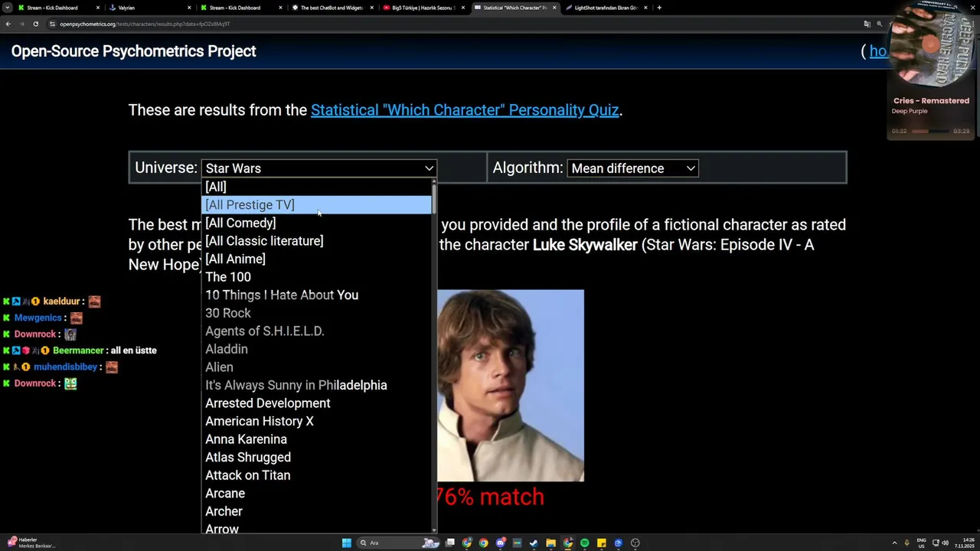Click the Open-Source Psychometrics Project title
Screen dimensions: 980x551
133,51
